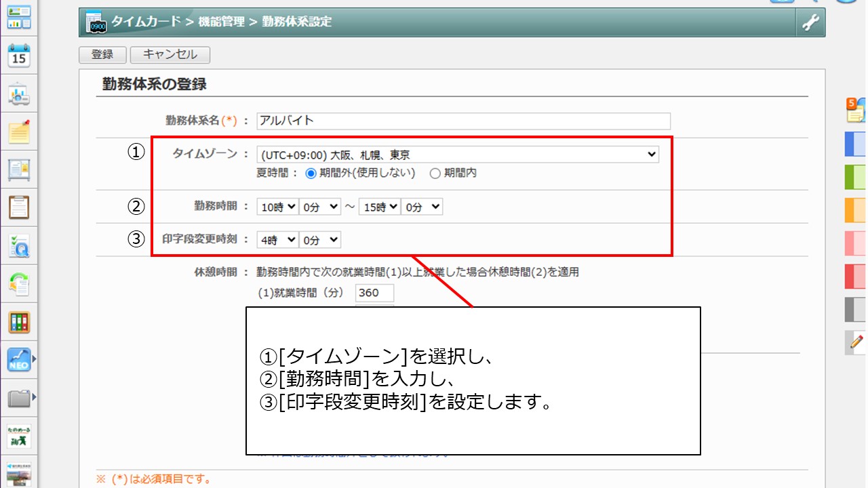
Task: Open the clipboard icon in the sidebar
Action: 19,207
